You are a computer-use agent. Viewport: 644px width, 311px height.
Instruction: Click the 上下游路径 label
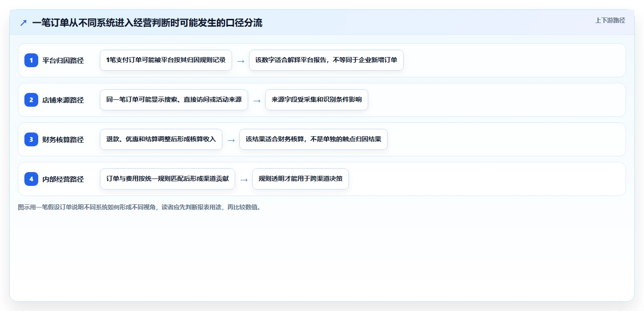(610, 20)
